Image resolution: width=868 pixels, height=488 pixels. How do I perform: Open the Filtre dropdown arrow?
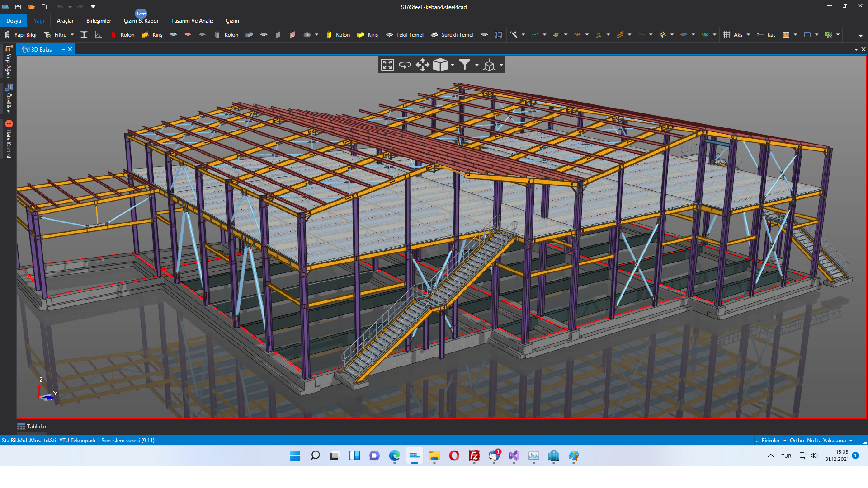coord(72,35)
